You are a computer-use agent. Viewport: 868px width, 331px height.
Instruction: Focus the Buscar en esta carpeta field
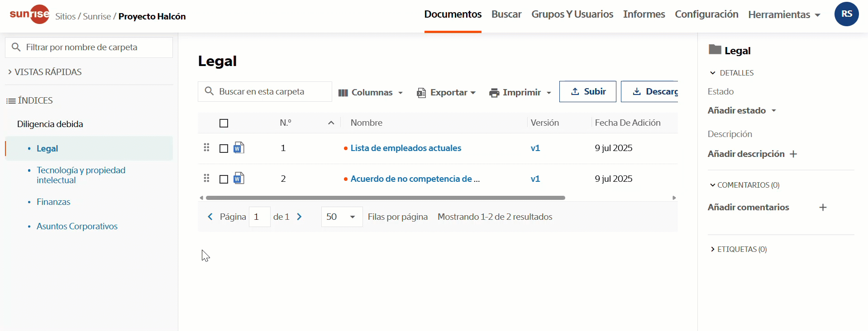pos(265,91)
